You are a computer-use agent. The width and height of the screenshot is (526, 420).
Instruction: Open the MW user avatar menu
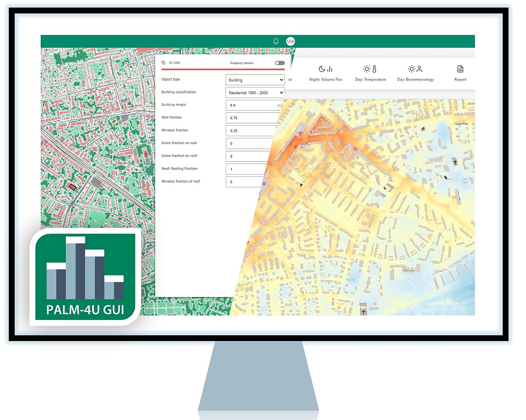290,41
